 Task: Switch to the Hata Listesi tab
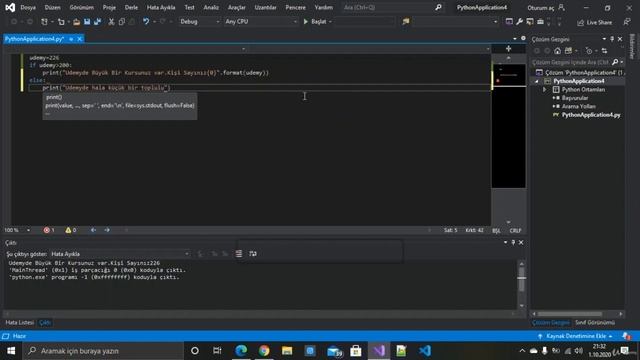[20, 322]
